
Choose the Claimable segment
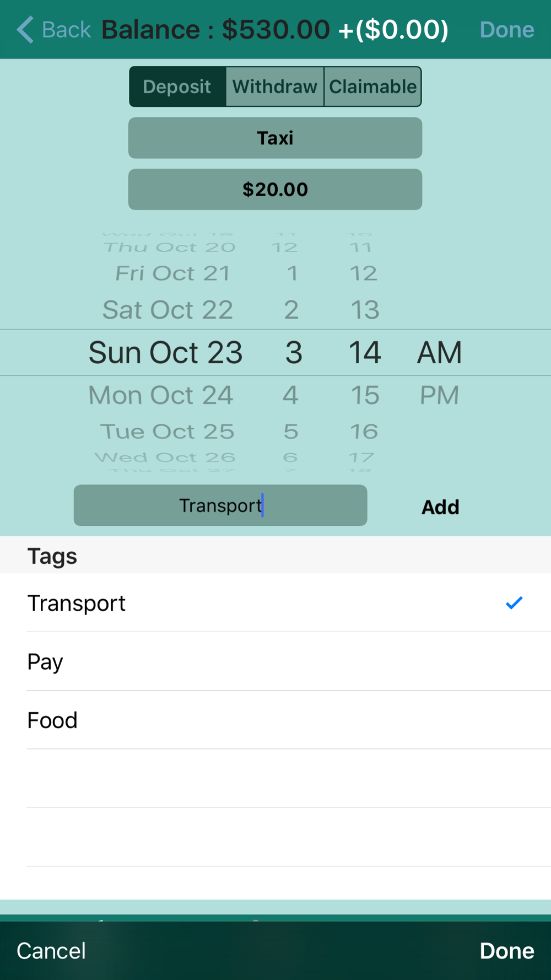click(x=372, y=87)
